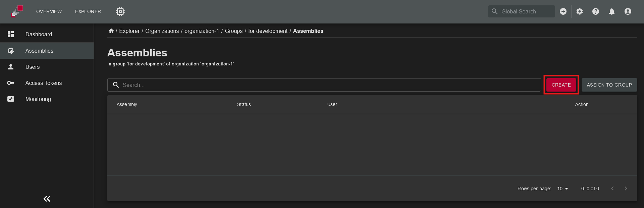Collapse the sidebar with double chevron
644x208 pixels.
point(47,199)
